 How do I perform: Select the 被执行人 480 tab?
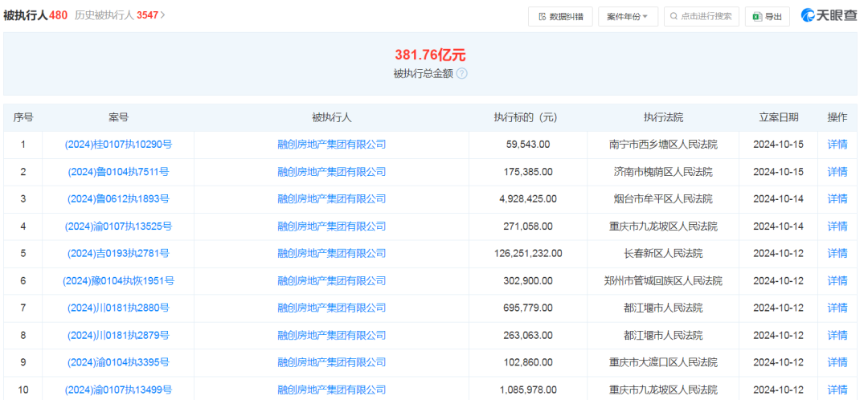click(x=35, y=15)
